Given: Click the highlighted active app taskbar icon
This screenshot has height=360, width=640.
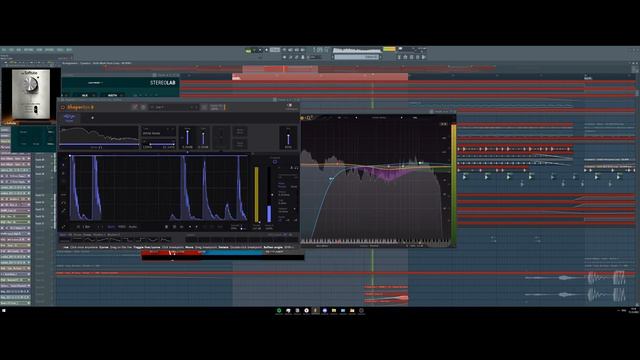Looking at the screenshot, I should coord(315,311).
